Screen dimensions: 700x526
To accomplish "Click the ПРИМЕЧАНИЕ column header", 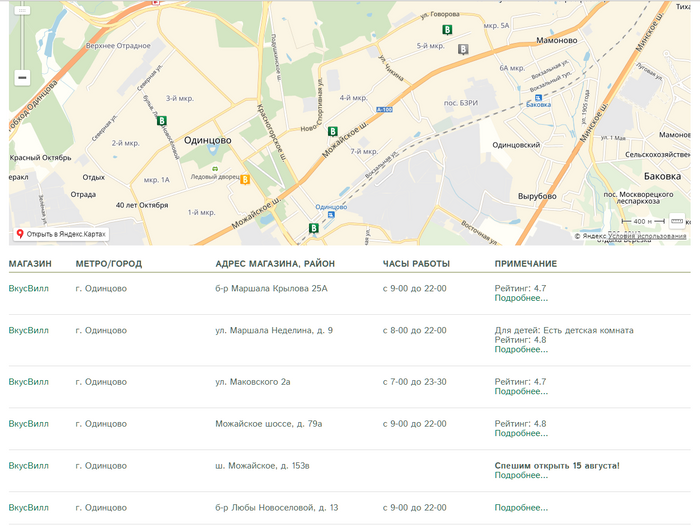I will (526, 264).
